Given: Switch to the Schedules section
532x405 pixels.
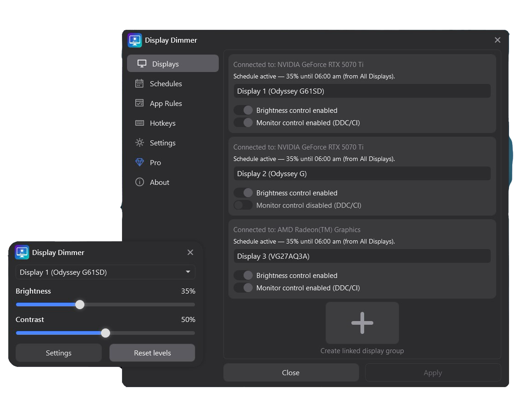Looking at the screenshot, I should click(173, 83).
